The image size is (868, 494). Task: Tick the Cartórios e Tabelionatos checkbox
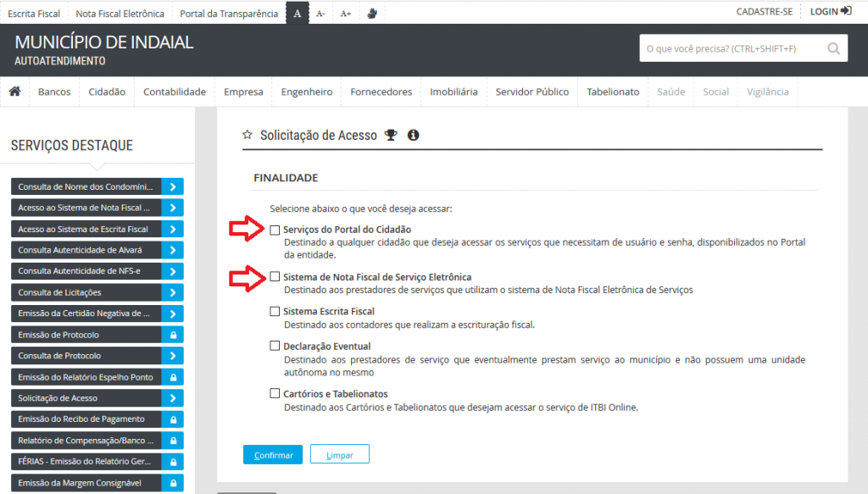pos(275,394)
